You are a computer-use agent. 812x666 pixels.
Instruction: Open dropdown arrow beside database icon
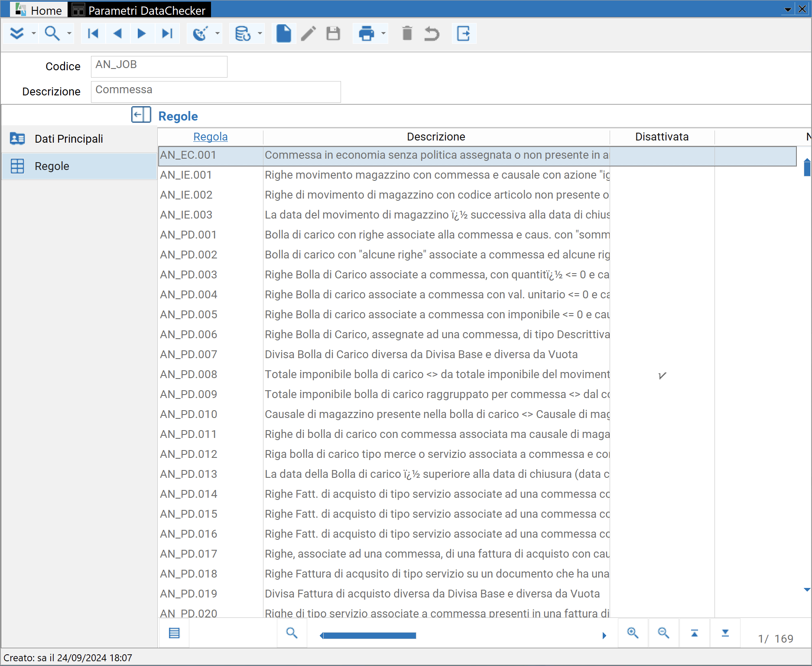pyautogui.click(x=260, y=33)
